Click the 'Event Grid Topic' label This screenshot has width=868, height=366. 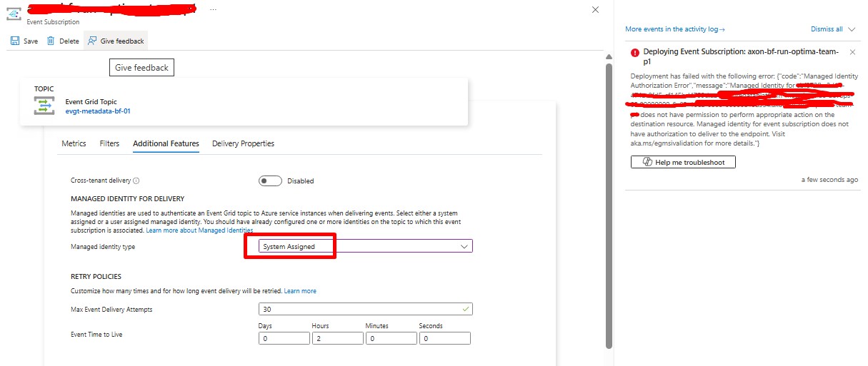[91, 101]
